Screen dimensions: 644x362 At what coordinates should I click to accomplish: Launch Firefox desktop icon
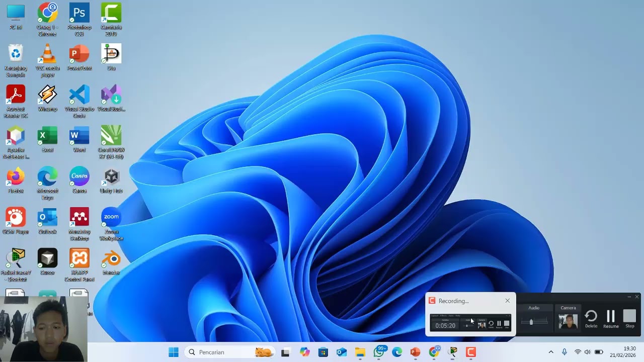click(x=16, y=180)
